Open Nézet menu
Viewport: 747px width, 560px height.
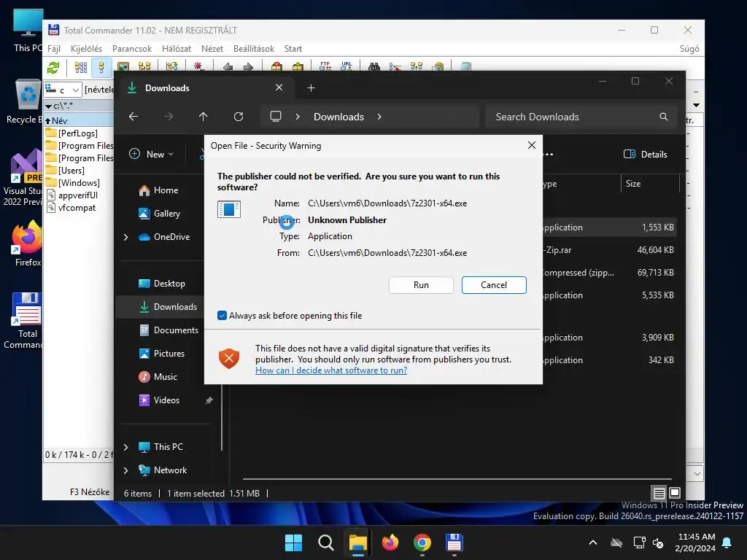[212, 49]
